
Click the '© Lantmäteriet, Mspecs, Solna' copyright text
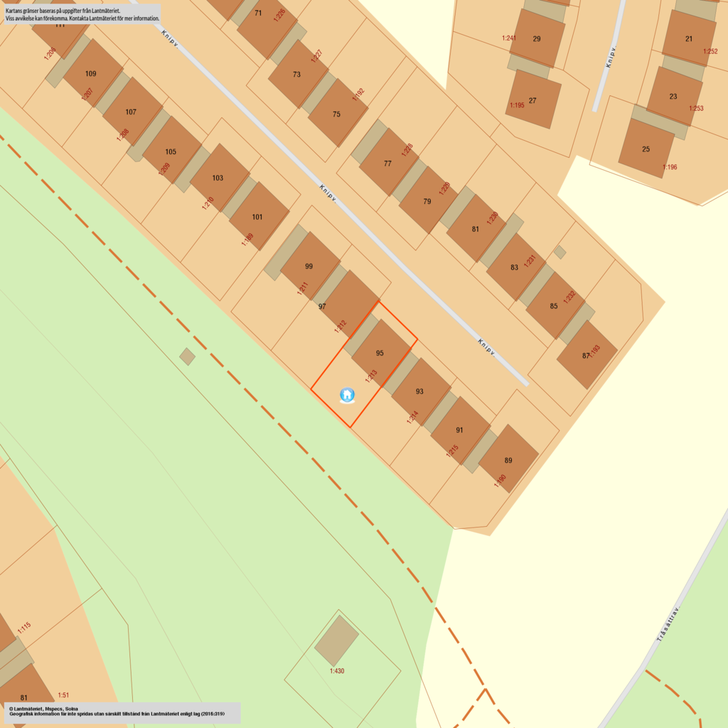pyautogui.click(x=43, y=709)
